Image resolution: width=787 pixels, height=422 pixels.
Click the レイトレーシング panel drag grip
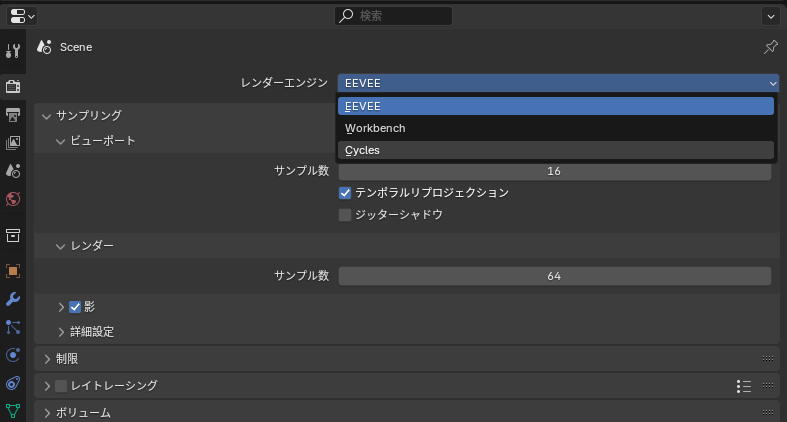click(x=767, y=385)
